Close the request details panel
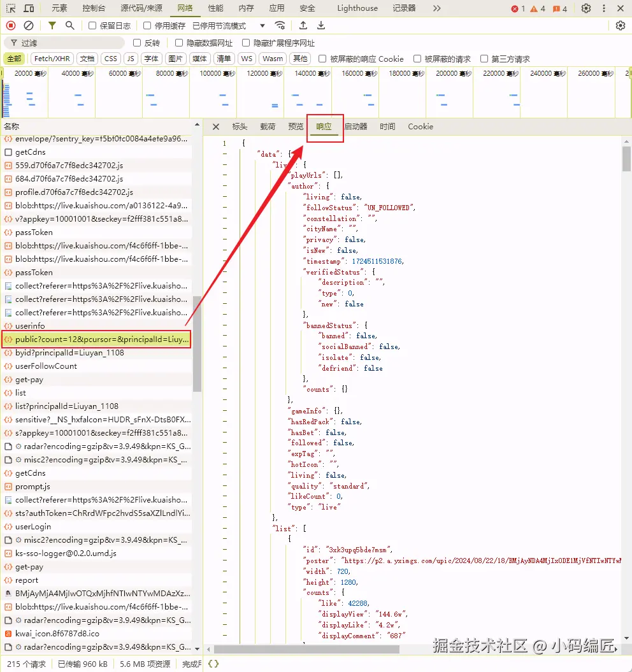Viewport: 632px width, 672px height. (x=216, y=127)
